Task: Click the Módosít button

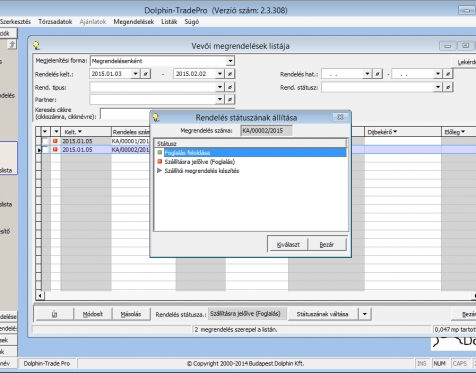Action: pyautogui.click(x=93, y=314)
